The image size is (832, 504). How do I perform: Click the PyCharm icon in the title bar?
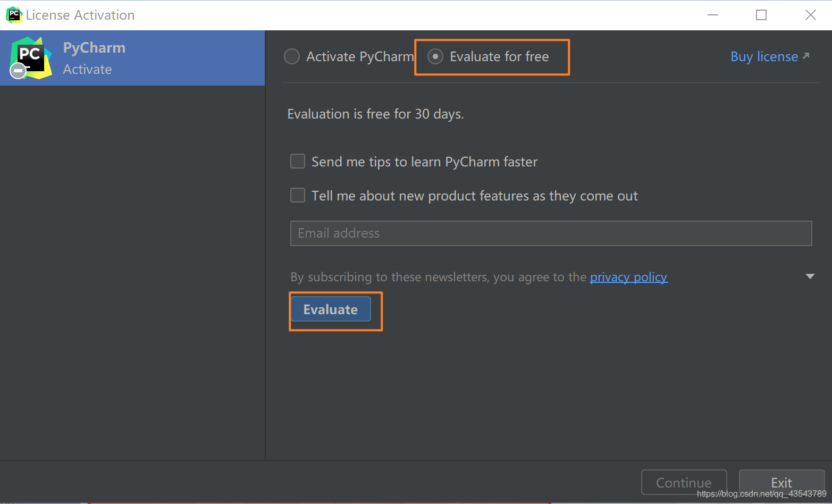[x=14, y=15]
